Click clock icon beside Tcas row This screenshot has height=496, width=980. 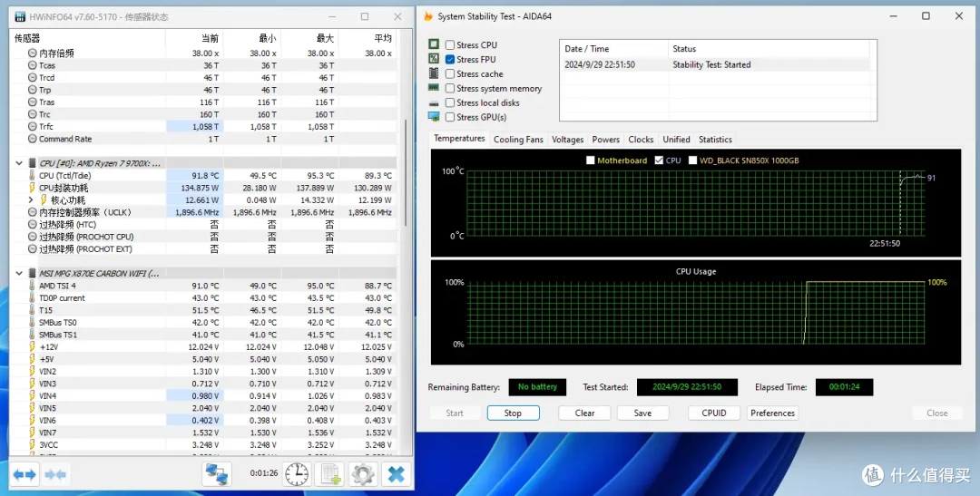[33, 65]
